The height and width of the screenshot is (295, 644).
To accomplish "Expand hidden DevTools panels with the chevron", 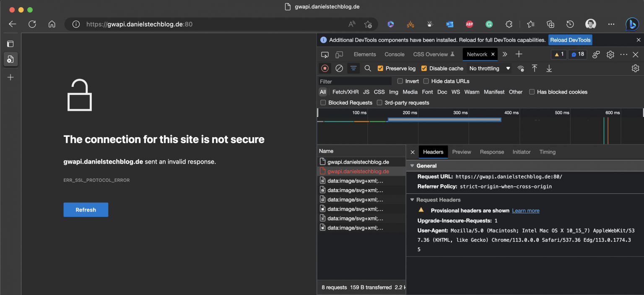I will (504, 54).
